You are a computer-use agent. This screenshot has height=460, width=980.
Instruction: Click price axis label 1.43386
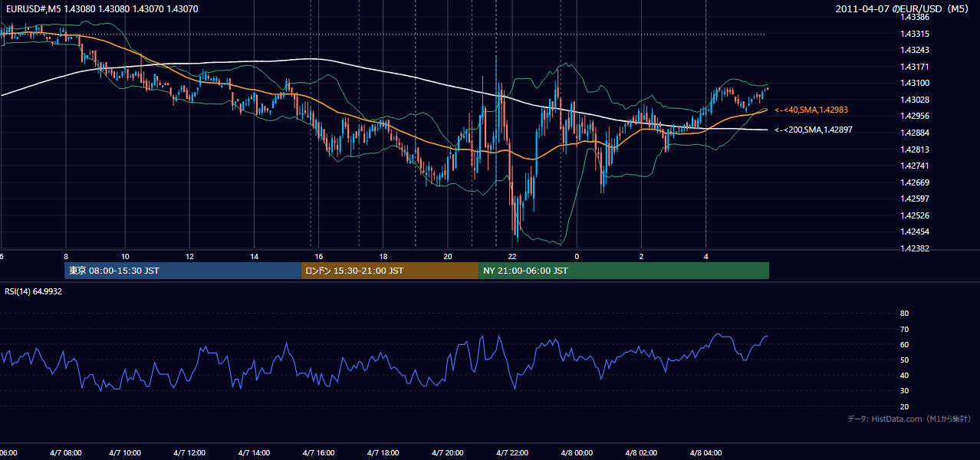coord(914,17)
